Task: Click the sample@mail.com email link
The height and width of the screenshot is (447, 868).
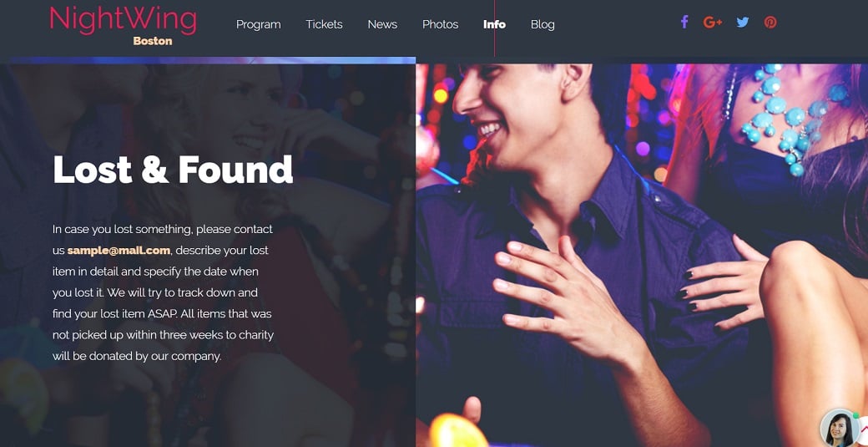Action: (x=119, y=251)
